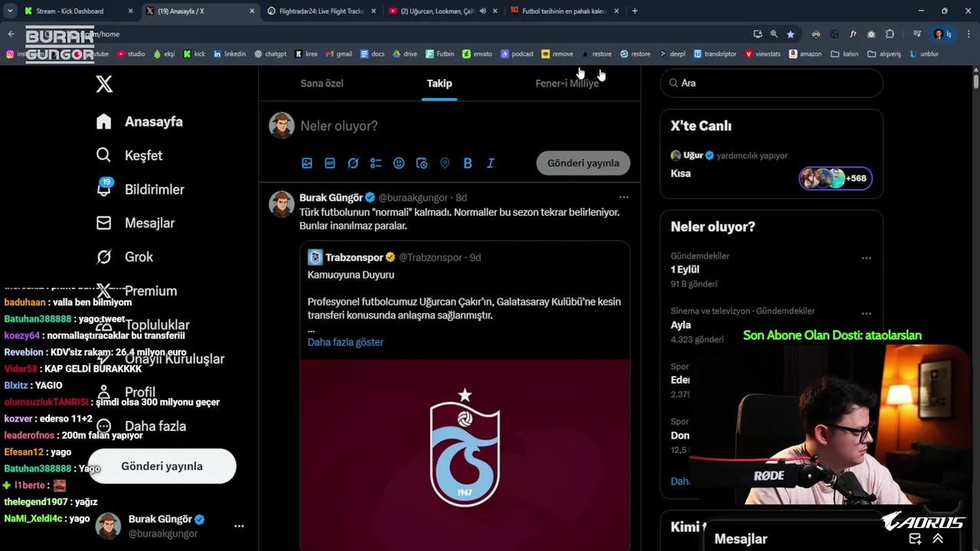The image size is (980, 551).
Task: Open the emoji picker in composer
Action: pos(399,163)
